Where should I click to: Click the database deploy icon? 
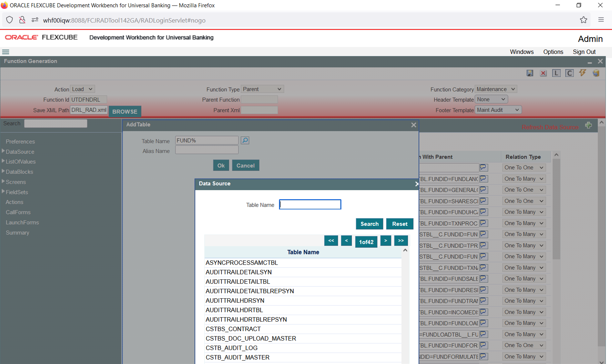pyautogui.click(x=596, y=73)
